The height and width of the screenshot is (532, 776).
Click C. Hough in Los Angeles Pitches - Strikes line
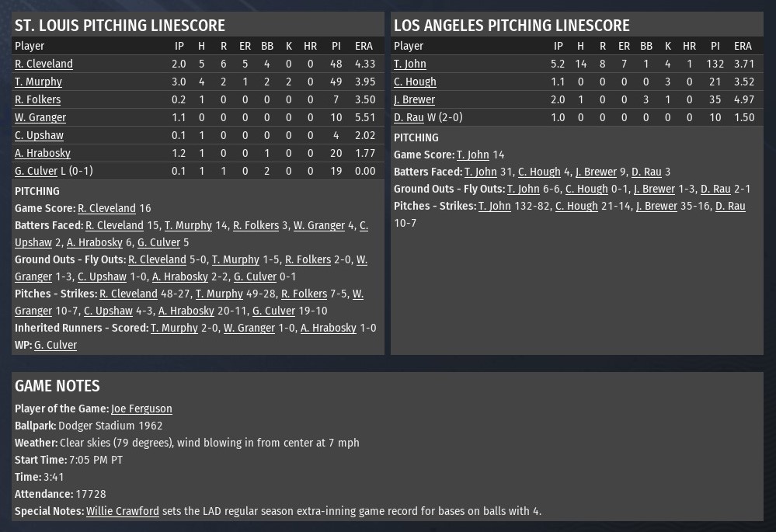(576, 206)
